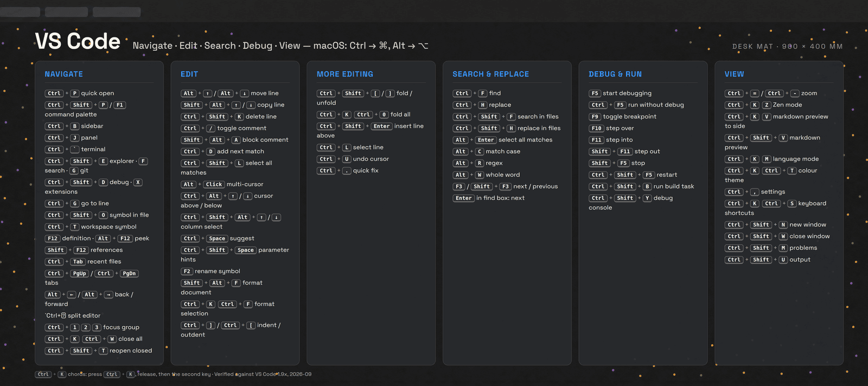Click the 'terminal' shortcut label

coord(93,149)
